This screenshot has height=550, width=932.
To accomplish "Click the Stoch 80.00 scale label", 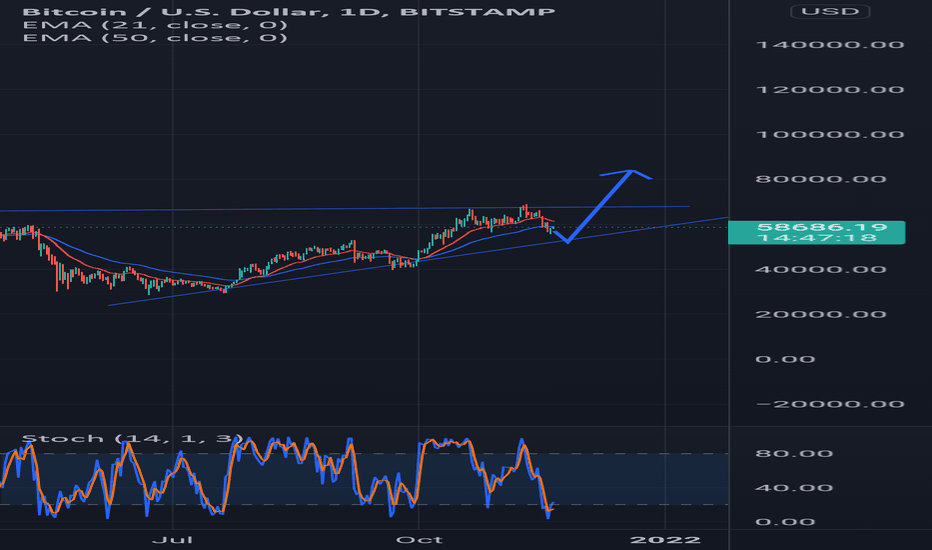I will [x=794, y=454].
